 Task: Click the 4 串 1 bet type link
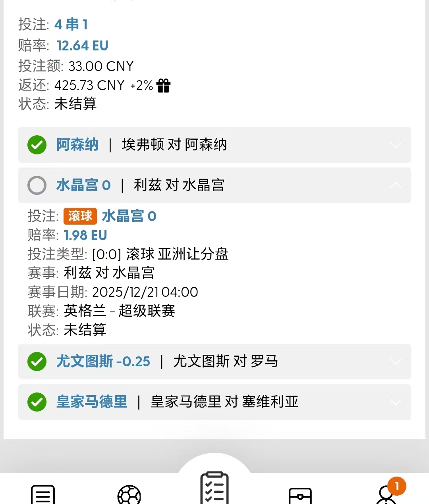[71, 25]
